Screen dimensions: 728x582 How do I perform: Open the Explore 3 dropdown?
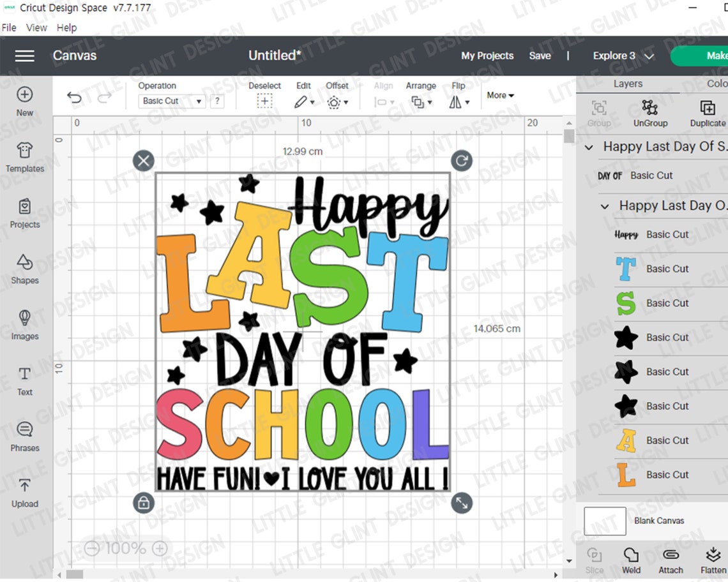(622, 56)
